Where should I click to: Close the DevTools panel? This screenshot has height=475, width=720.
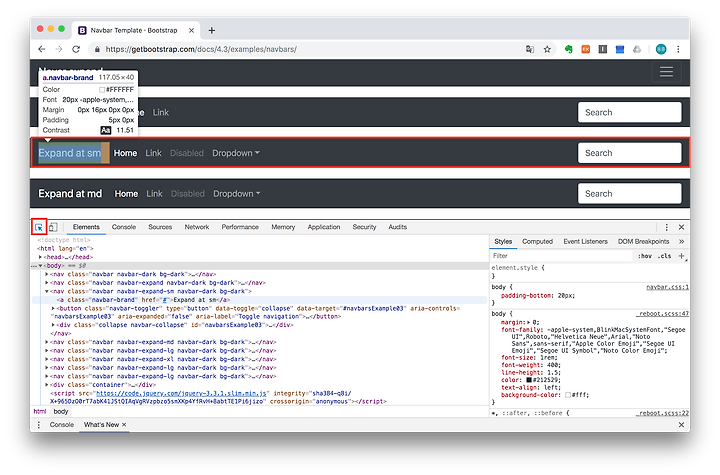(x=681, y=227)
